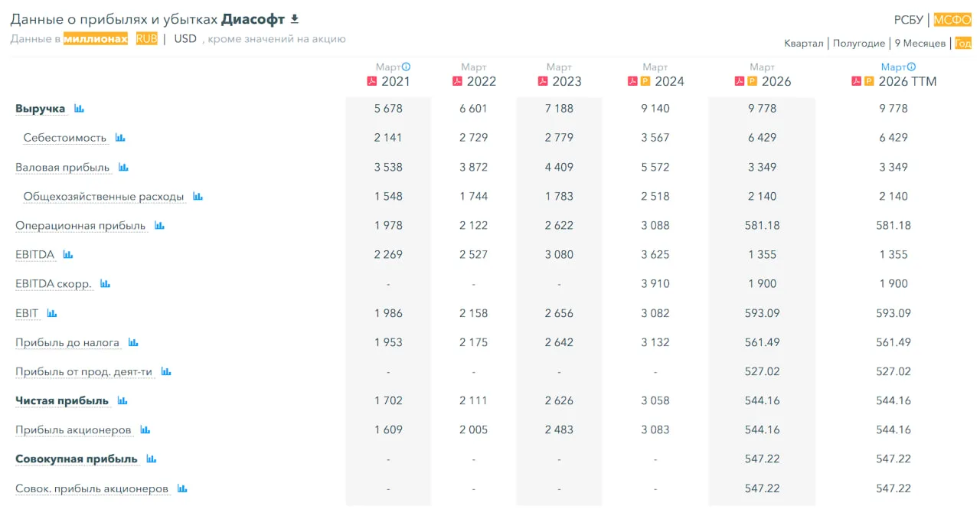Click the 2022 column header

482,81
